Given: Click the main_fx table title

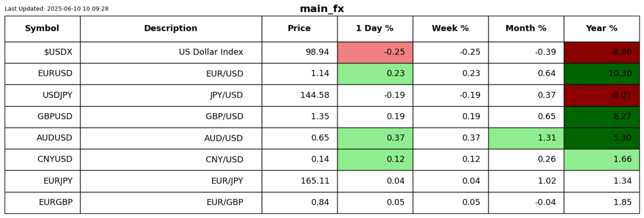Looking at the screenshot, I should 322,9.
